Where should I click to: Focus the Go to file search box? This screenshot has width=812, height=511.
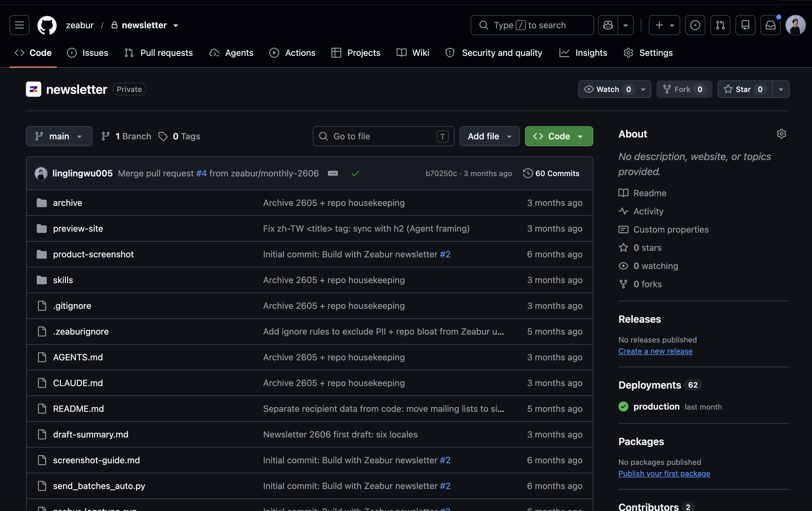point(383,136)
